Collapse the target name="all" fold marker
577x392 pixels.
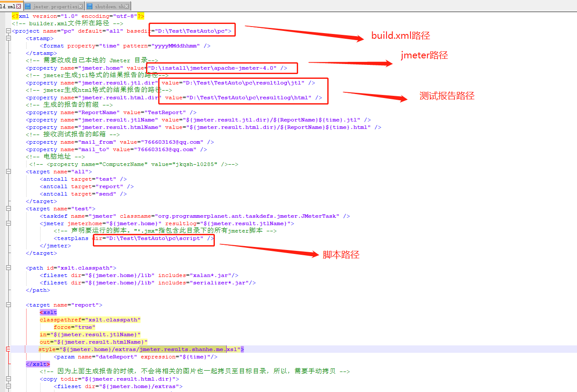7,171
